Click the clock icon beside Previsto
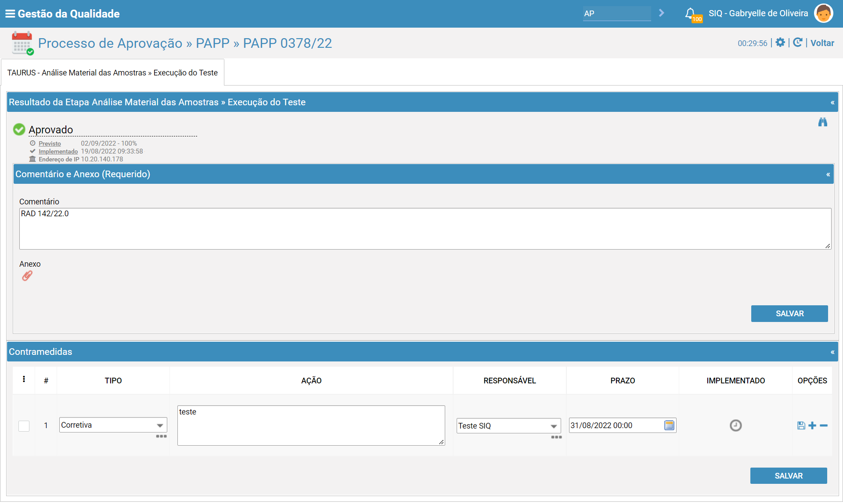Screen dimensions: 843x504 [32, 143]
